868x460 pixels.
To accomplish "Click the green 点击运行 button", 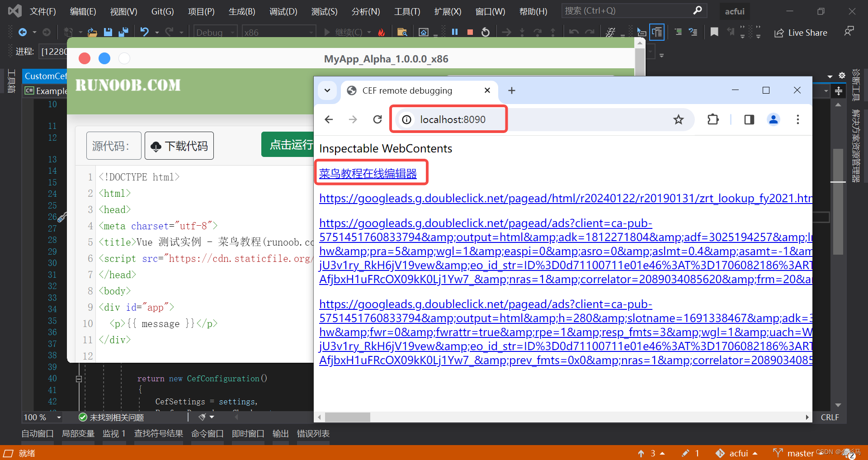I will 288,144.
